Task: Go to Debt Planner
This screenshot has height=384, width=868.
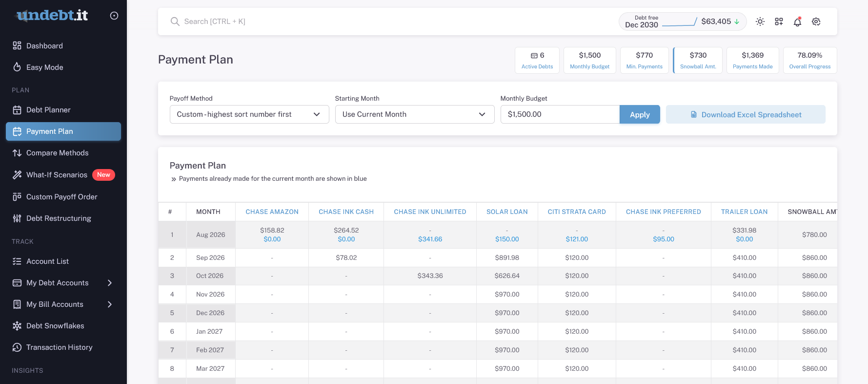Action: (x=63, y=110)
